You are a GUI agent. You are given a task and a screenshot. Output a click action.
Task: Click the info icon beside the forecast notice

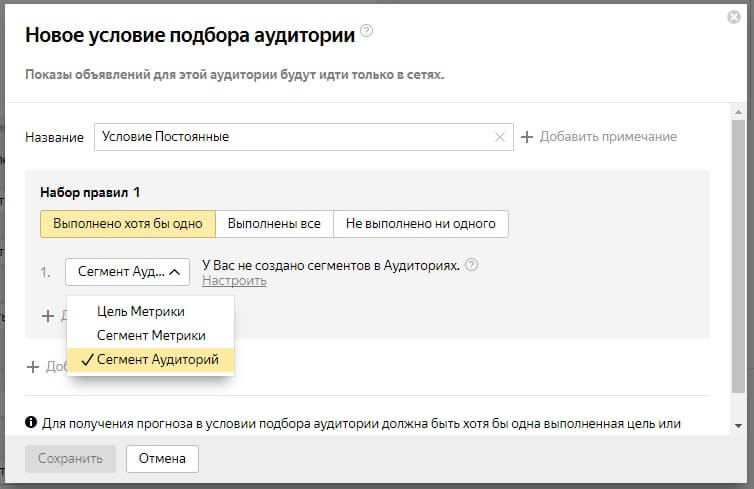coord(31,423)
